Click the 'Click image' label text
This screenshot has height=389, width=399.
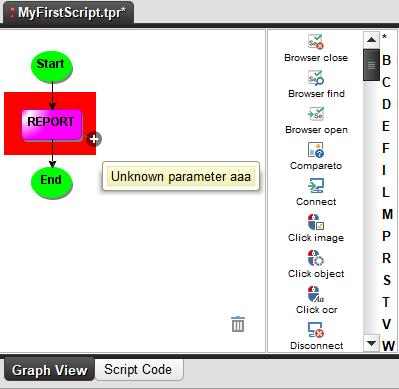click(x=316, y=238)
